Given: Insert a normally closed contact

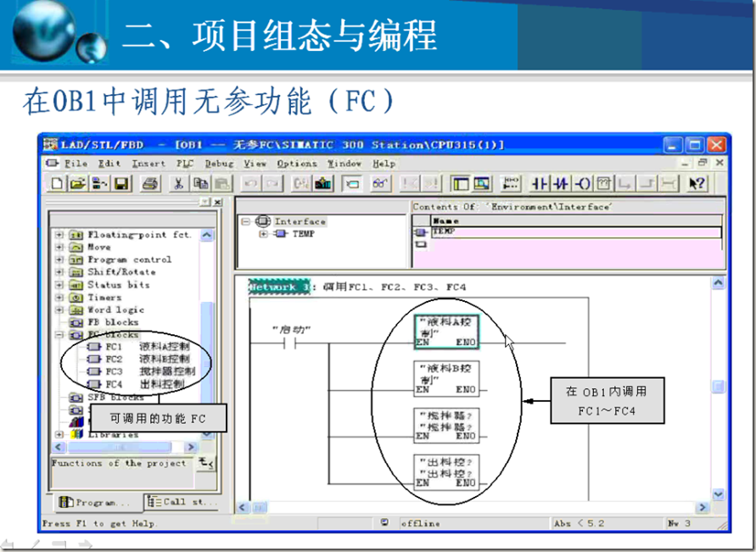Looking at the screenshot, I should tap(561, 183).
